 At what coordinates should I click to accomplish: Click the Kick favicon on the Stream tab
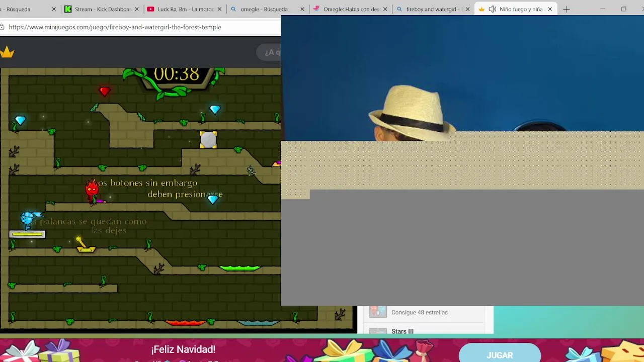click(x=68, y=9)
